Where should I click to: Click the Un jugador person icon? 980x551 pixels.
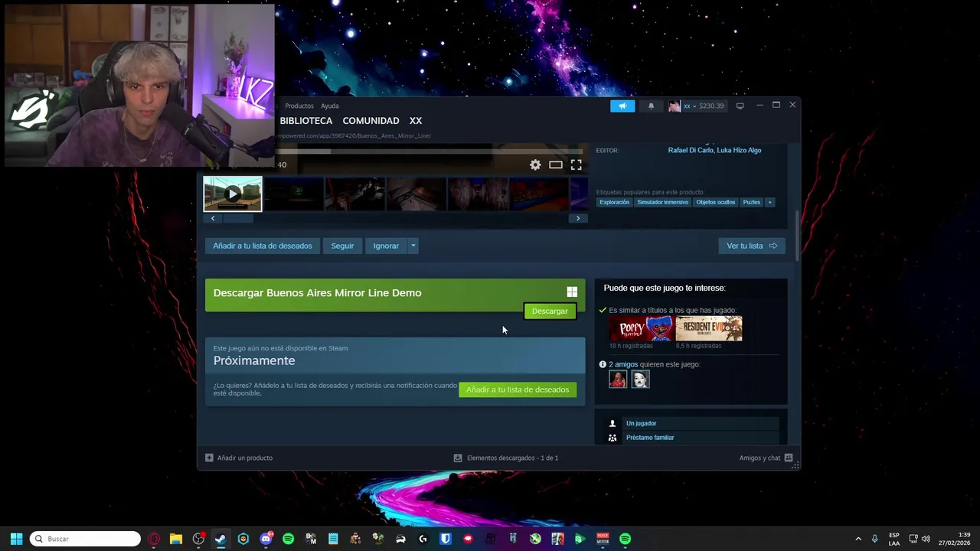point(612,423)
